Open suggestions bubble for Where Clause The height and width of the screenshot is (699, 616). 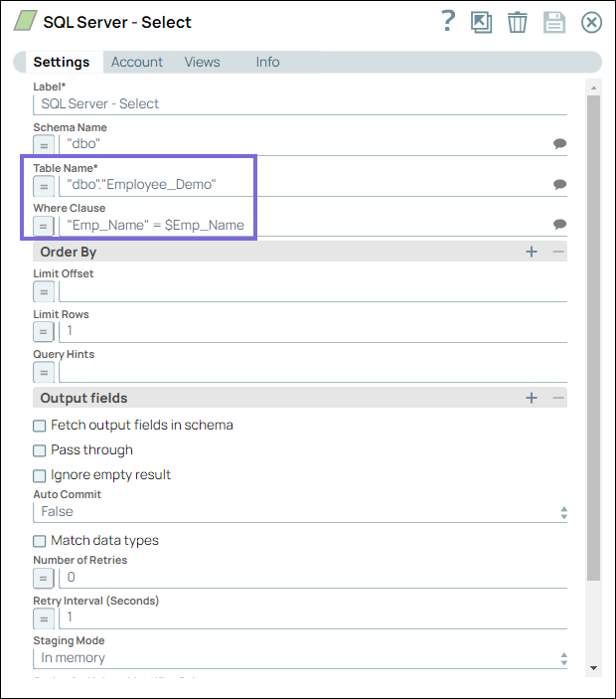coord(560,224)
